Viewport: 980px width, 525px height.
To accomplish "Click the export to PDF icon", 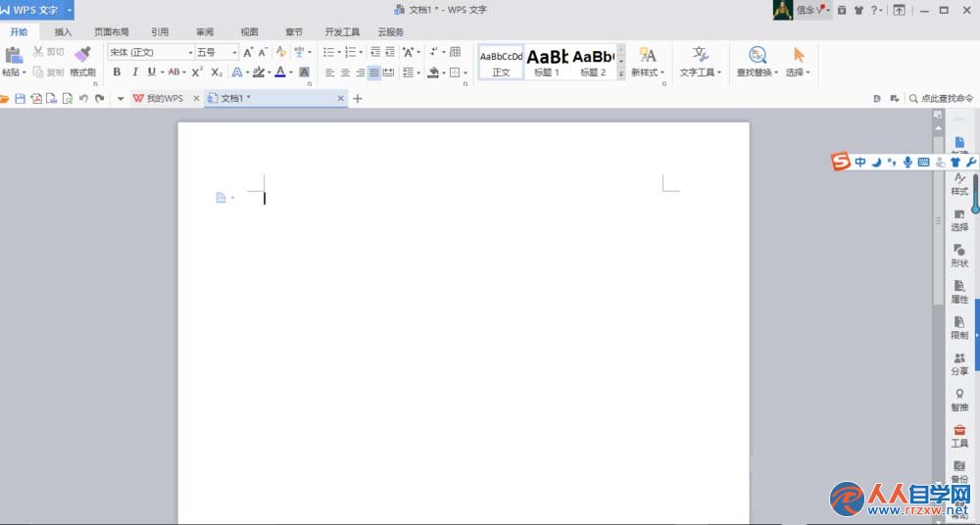I will pyautogui.click(x=36, y=98).
